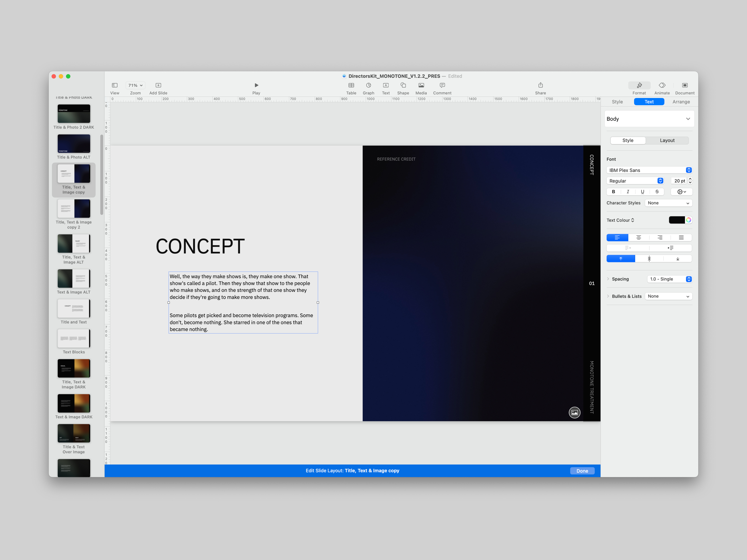This screenshot has width=747, height=560.
Task: Select Text & Image DARK layout thumbnail
Action: [x=74, y=404]
